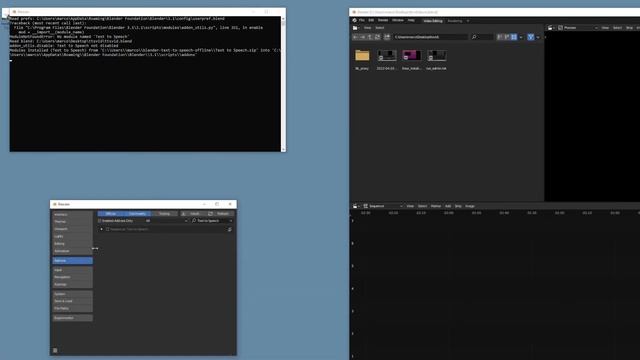
Task: Click the Refresh button in Preferences
Action: tap(220, 213)
